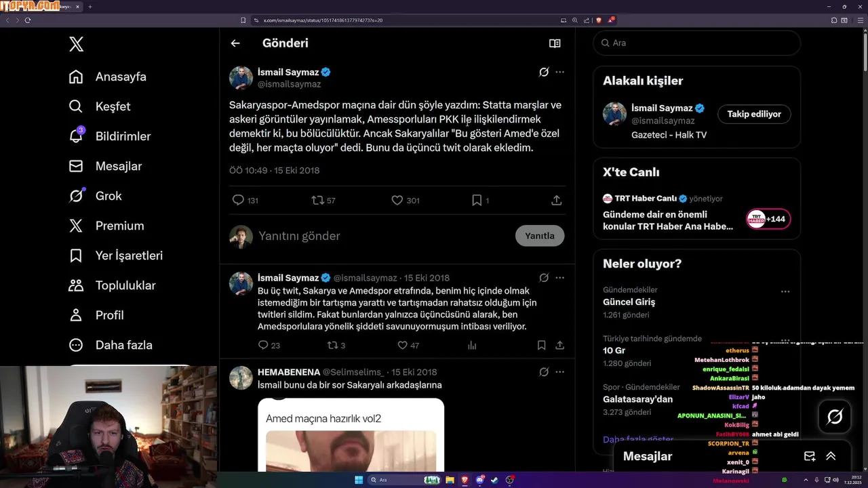Open more options on İsmail Saymaz reply

pyautogui.click(x=559, y=278)
